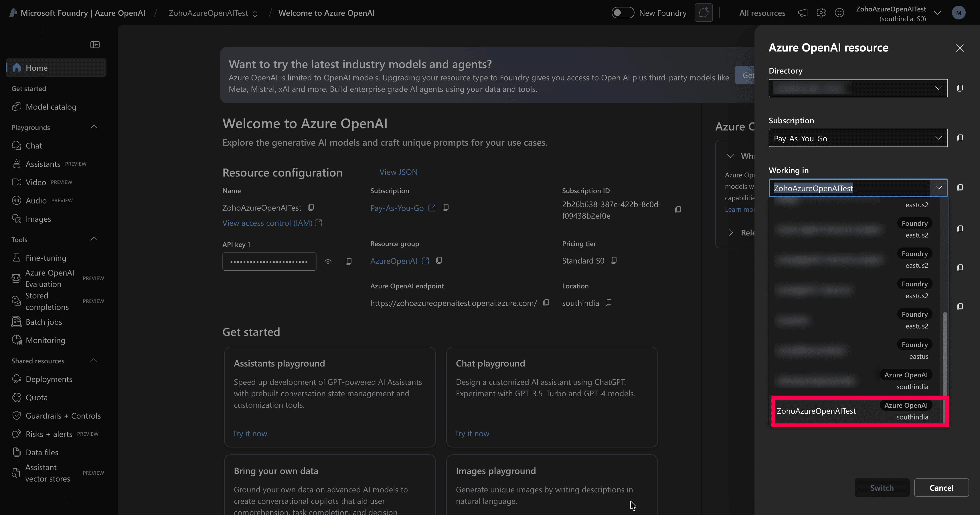This screenshot has width=980, height=515.
Task: Reveal API key 1 with eye icon
Action: coord(328,262)
